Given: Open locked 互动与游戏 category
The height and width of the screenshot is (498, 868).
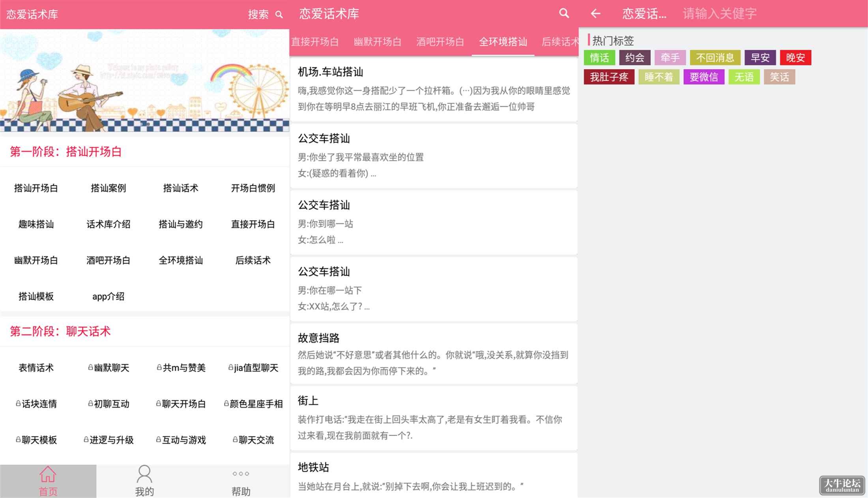Looking at the screenshot, I should point(181,440).
